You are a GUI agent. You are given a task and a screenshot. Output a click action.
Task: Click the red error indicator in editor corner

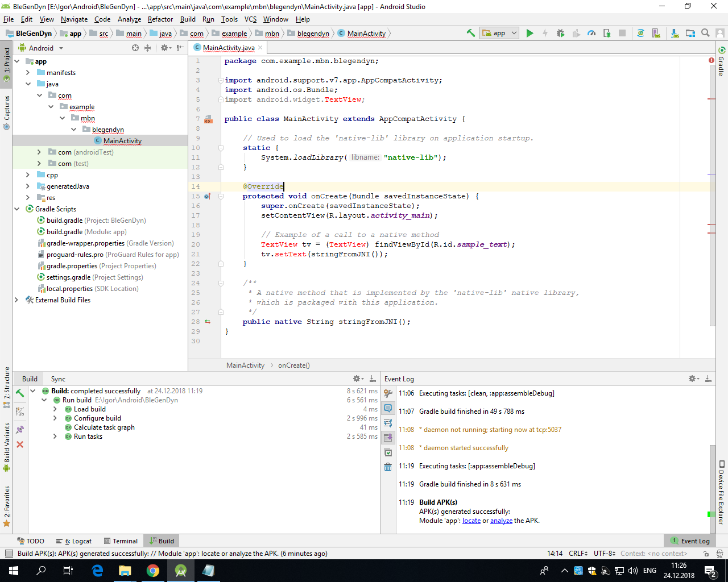click(x=712, y=60)
